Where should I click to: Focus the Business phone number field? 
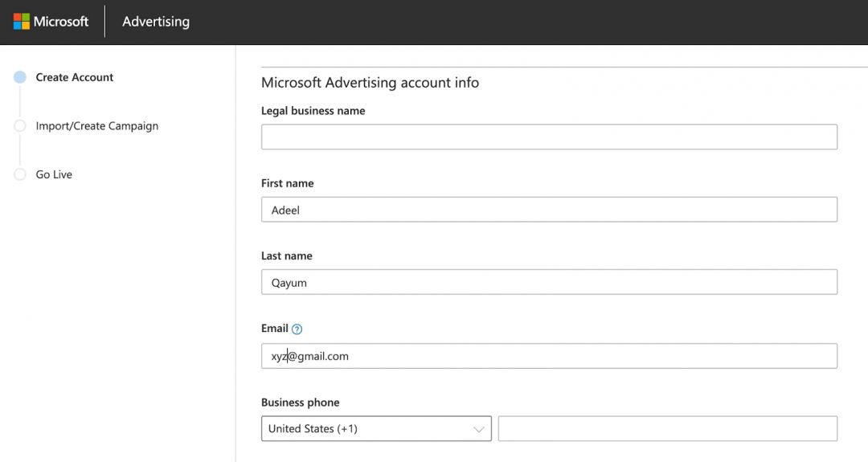tap(668, 429)
